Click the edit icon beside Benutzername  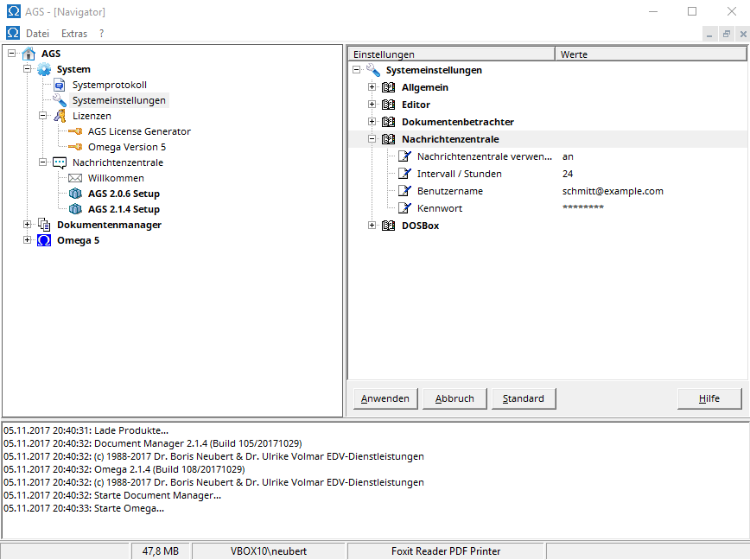[404, 191]
